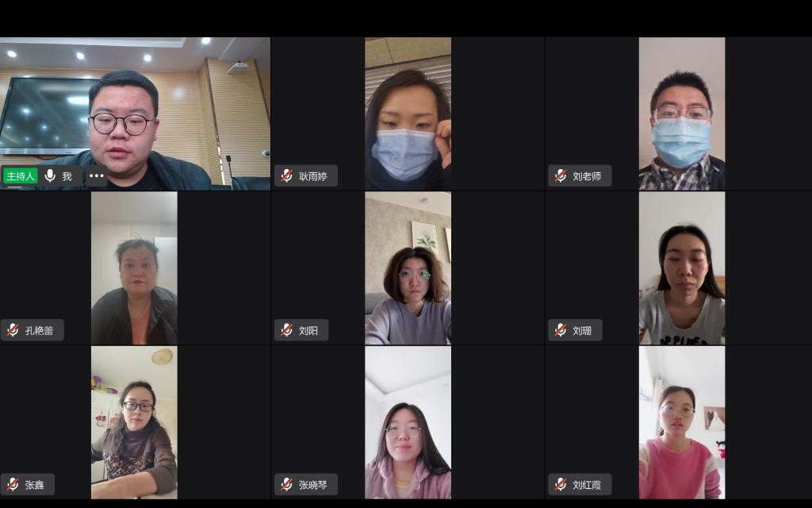The width and height of the screenshot is (812, 508).
Task: Select 孔艳蕾's video feed
Action: tap(134, 268)
